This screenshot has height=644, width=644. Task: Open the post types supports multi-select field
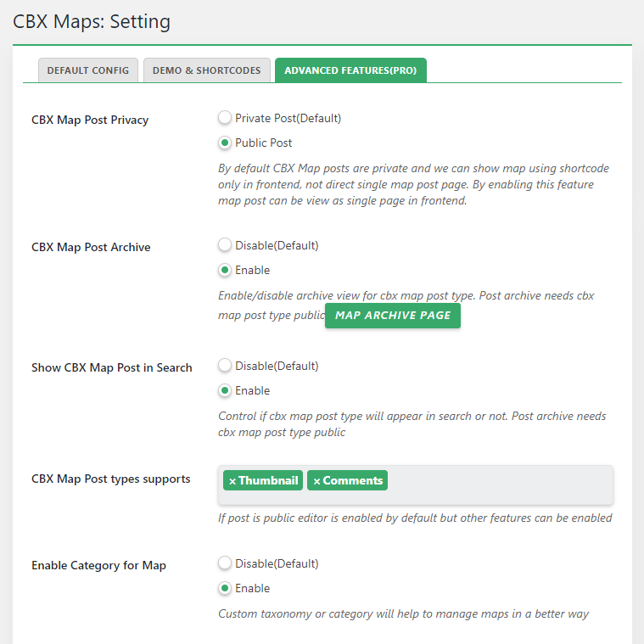(501, 482)
